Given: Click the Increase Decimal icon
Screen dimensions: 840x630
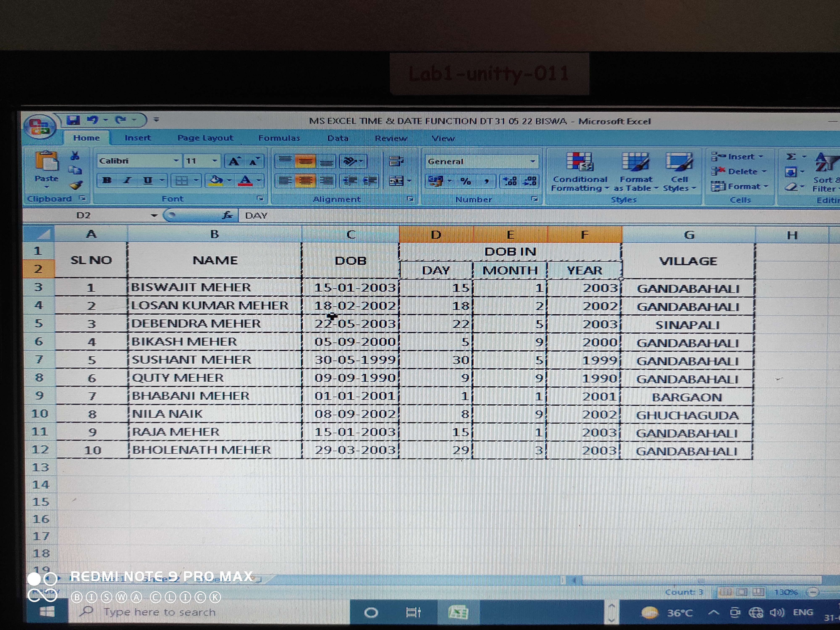Looking at the screenshot, I should [510, 181].
